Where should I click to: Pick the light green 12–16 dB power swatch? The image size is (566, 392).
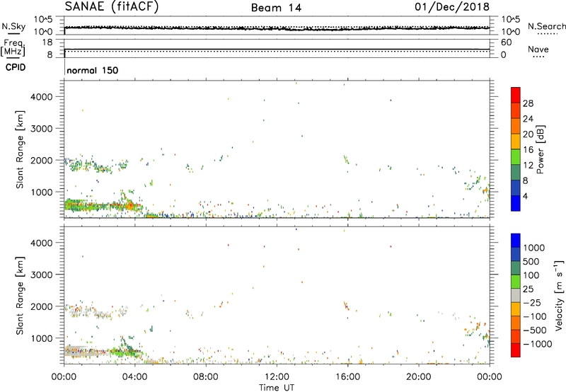point(516,157)
